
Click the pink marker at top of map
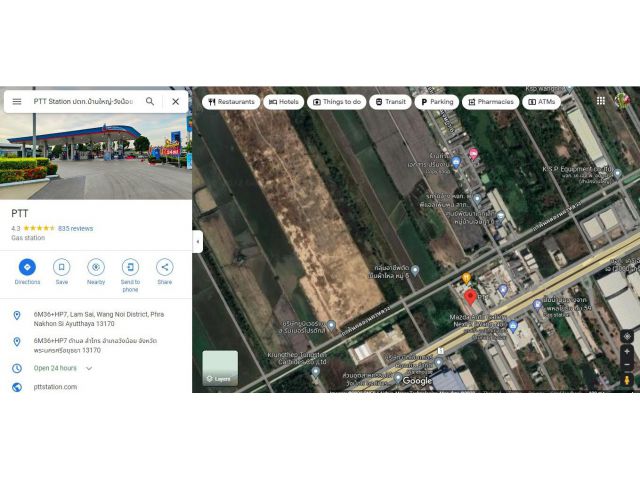coord(473,154)
